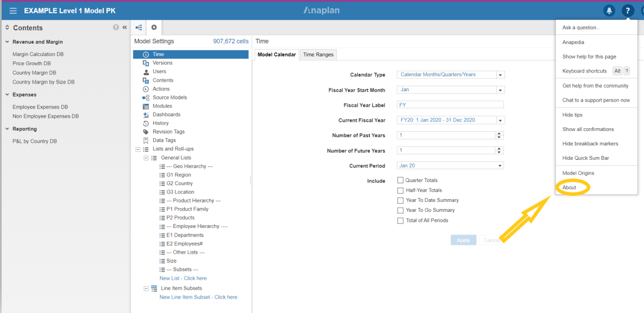Click the list icon beside P2 Products
Image resolution: width=644 pixels, height=313 pixels.
[162, 218]
